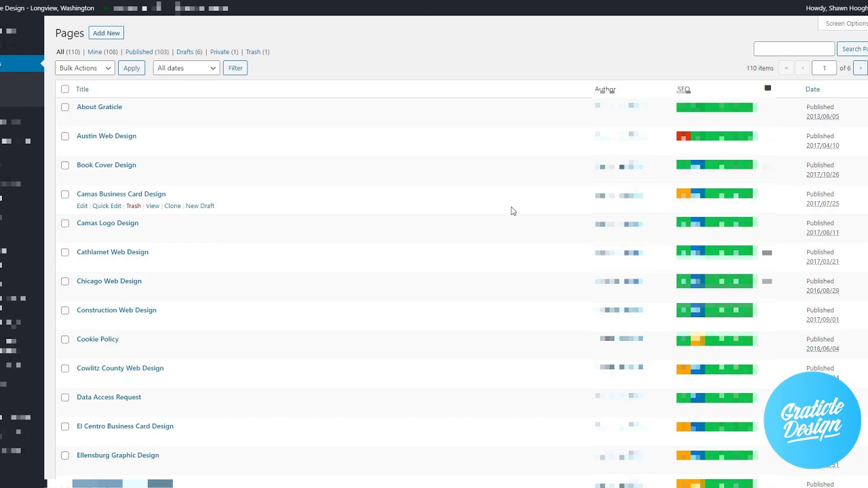Sort by the comments bubble column header
The height and width of the screenshot is (488, 868).
(x=768, y=88)
